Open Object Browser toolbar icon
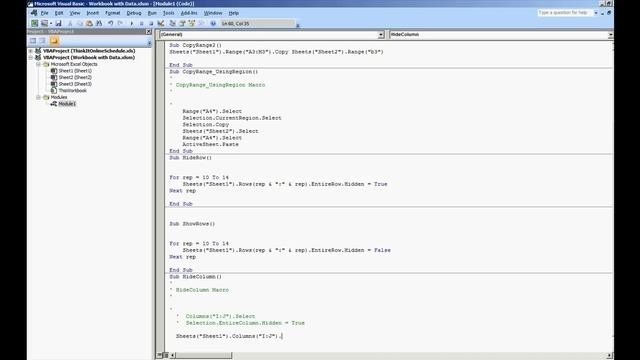This screenshot has width=640, height=360. pyautogui.click(x=192, y=24)
